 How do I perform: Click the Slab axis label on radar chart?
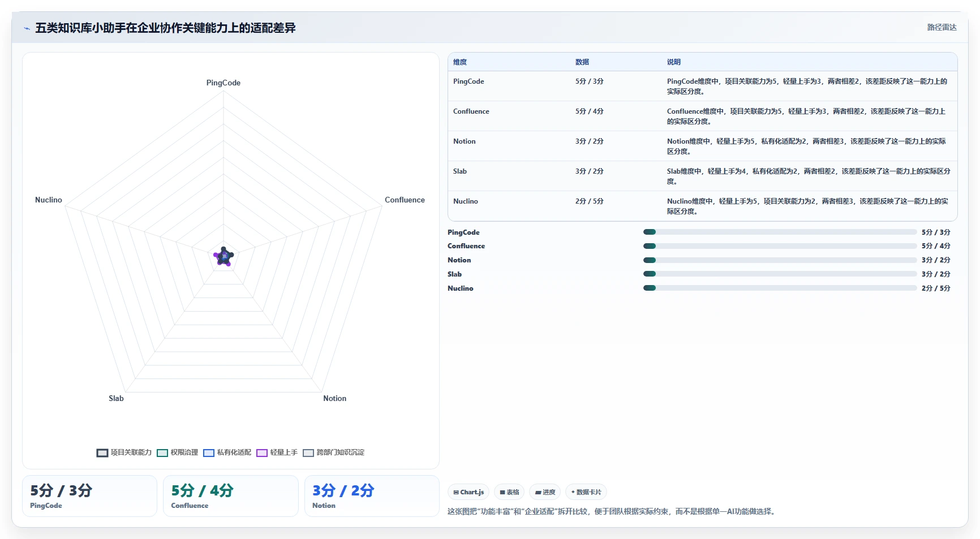116,398
